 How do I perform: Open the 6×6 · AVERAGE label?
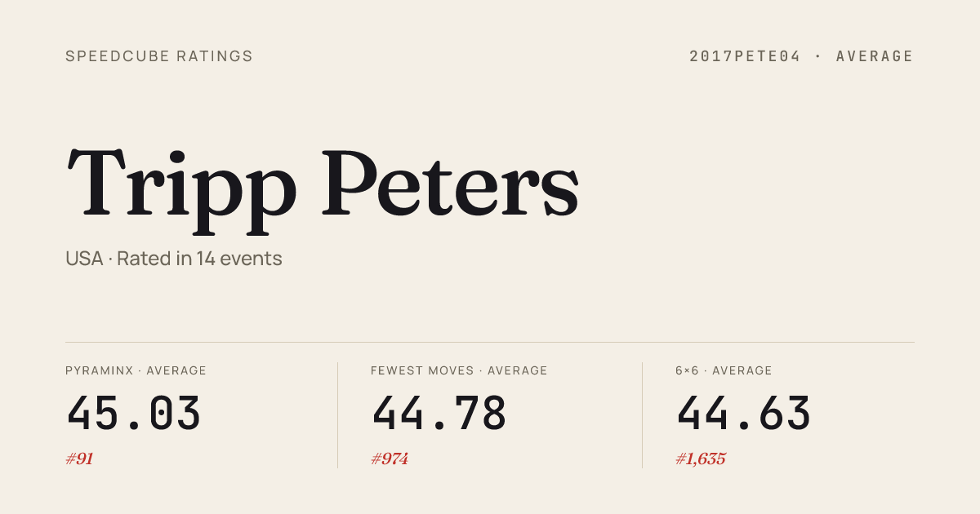[x=724, y=370]
